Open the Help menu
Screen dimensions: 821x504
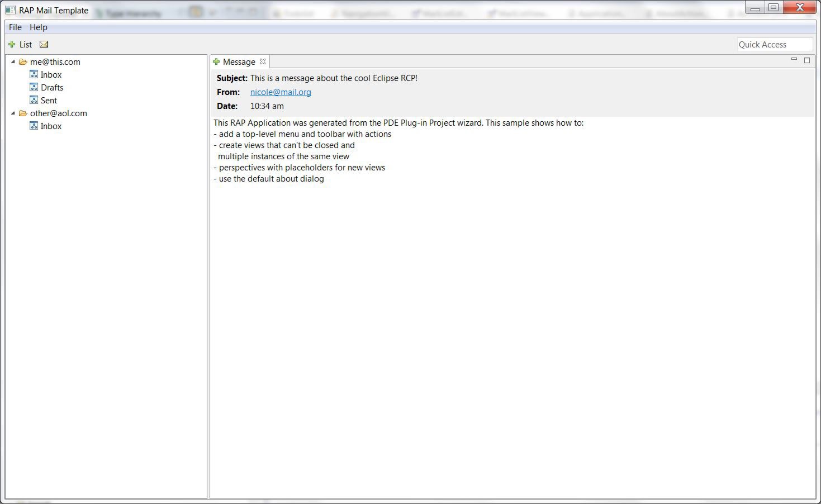[39, 27]
